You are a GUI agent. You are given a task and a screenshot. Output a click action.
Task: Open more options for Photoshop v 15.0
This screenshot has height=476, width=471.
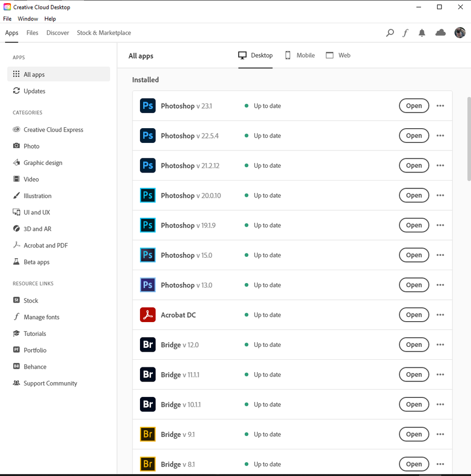pos(440,255)
